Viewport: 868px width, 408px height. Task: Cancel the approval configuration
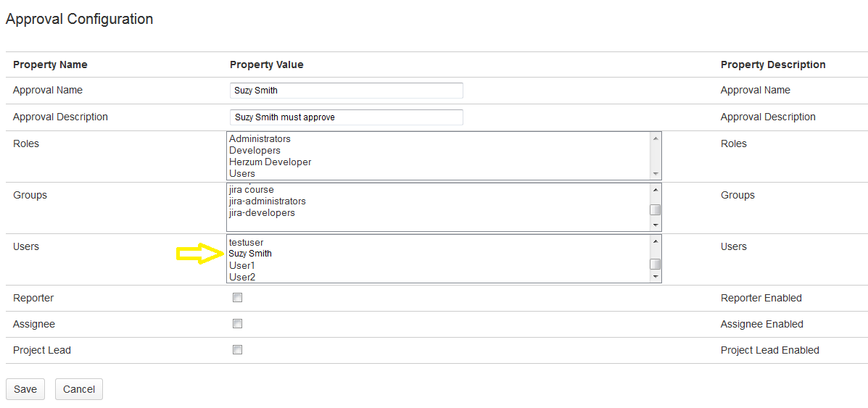coord(79,389)
